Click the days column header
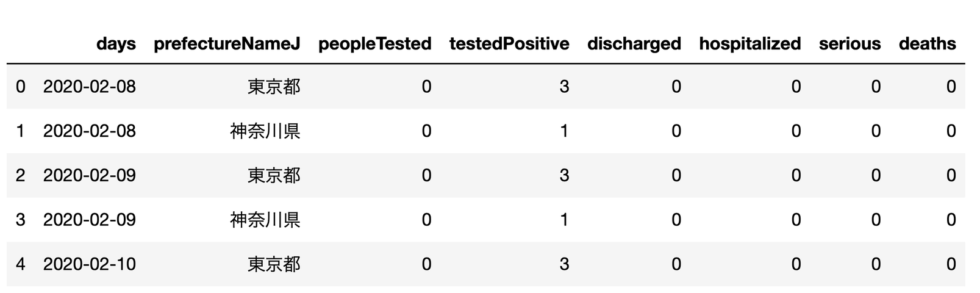The height and width of the screenshot is (293, 980). [116, 44]
